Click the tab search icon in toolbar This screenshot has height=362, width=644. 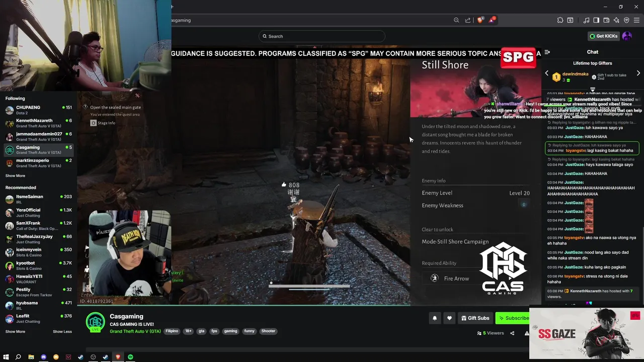pos(570,20)
